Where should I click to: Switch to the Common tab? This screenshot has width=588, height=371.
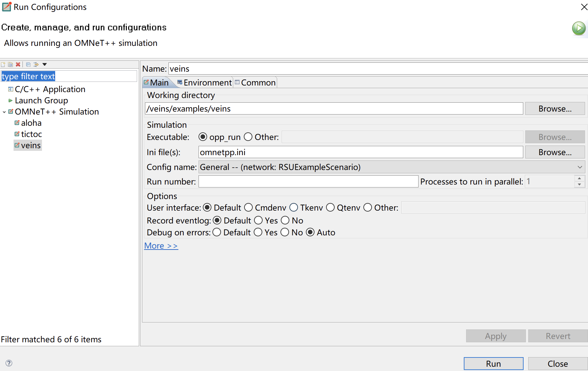pos(255,83)
